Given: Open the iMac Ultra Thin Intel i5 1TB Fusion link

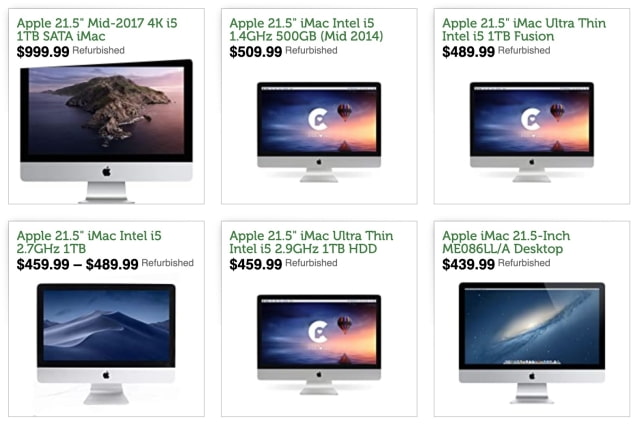Looking at the screenshot, I should pyautogui.click(x=524, y=29).
